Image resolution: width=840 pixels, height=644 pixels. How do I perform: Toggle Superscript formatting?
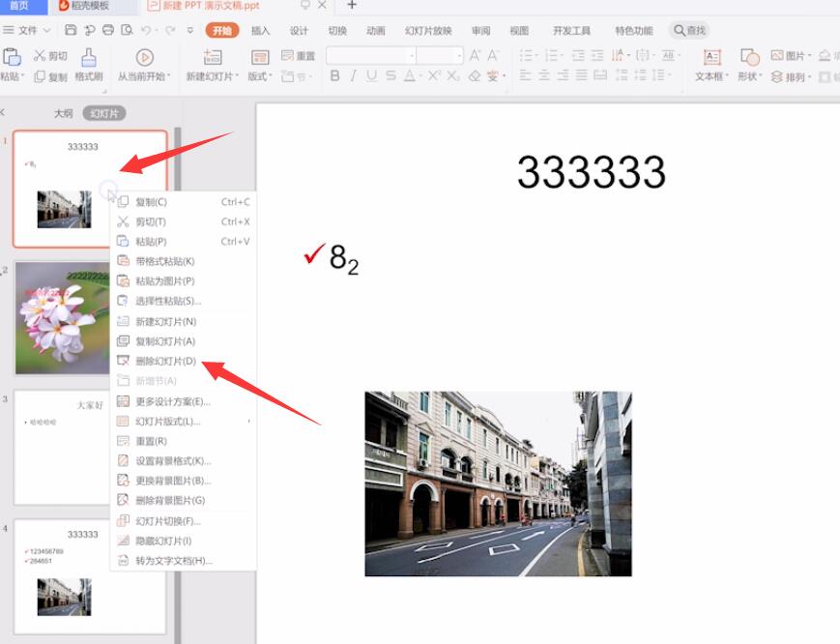point(433,75)
